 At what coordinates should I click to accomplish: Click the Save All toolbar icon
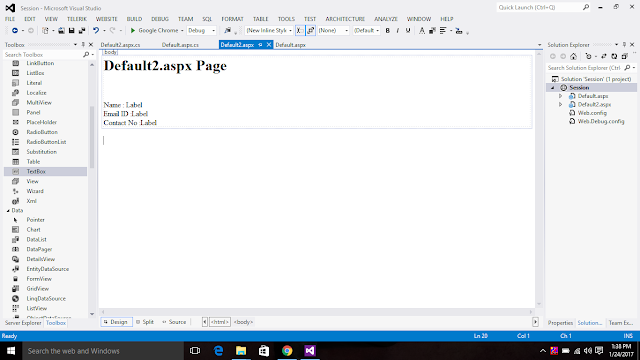click(x=82, y=31)
